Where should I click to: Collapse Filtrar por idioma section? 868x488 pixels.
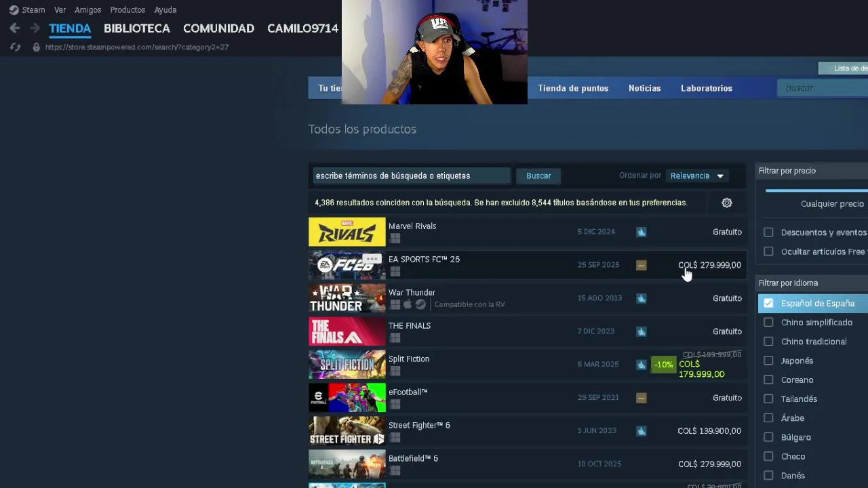click(812, 283)
